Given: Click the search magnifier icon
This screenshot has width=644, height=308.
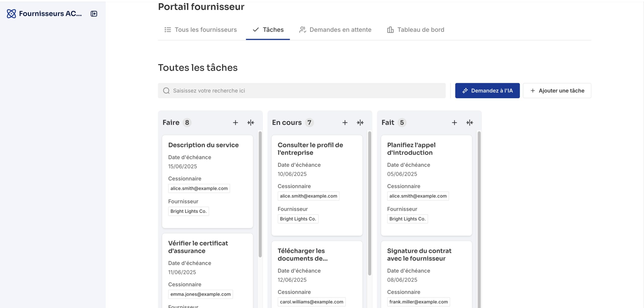Looking at the screenshot, I should coord(166,91).
